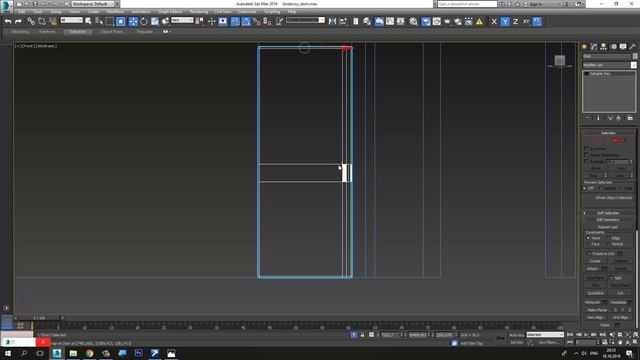Open the reference coordinate system dropdown

(x=182, y=20)
